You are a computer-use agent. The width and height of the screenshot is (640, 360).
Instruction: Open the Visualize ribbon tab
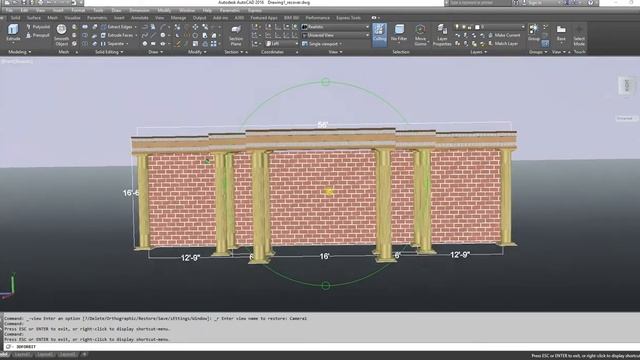72,18
